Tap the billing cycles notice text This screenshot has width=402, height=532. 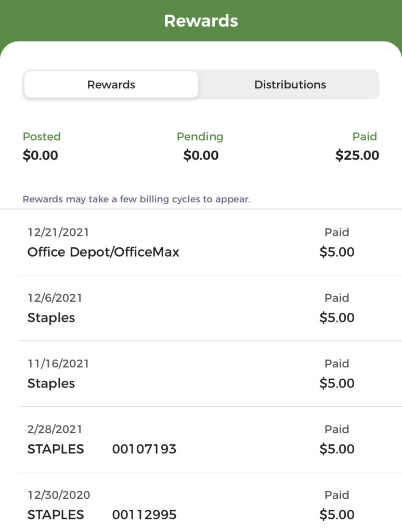tap(136, 199)
